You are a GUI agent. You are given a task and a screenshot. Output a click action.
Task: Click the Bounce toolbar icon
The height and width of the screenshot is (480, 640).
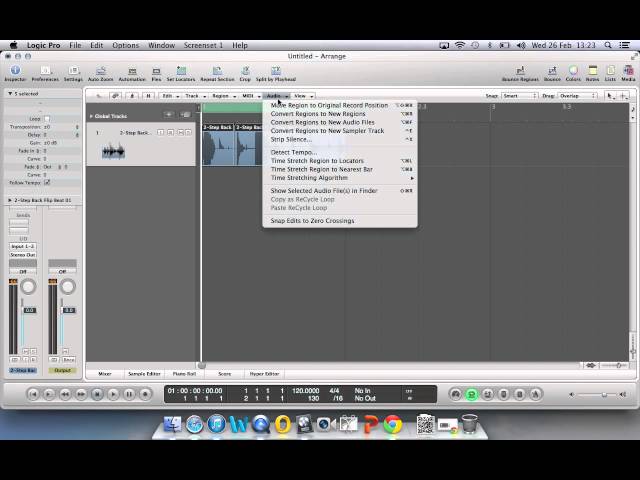552,73
